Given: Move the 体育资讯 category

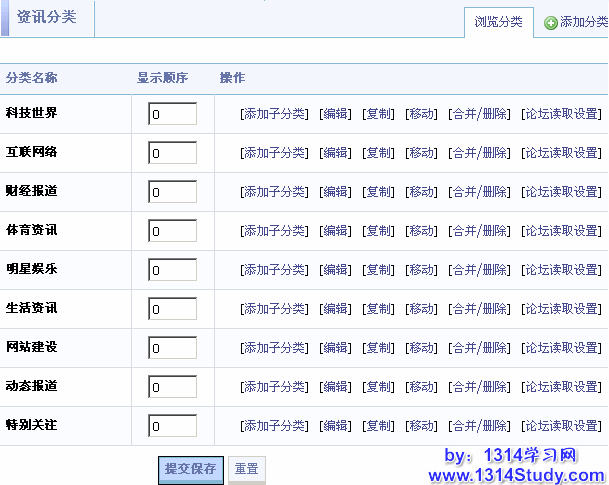Looking at the screenshot, I should (x=421, y=231).
